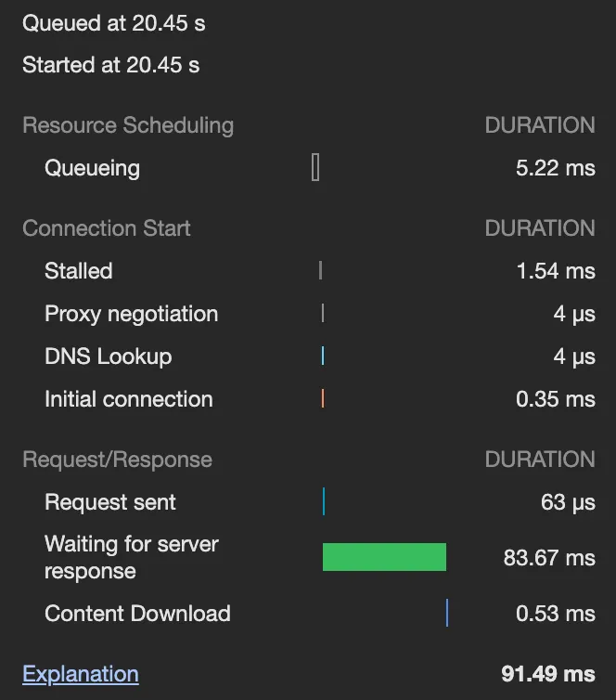
Task: Click the Queueing timing bar outline
Action: pyautogui.click(x=315, y=168)
